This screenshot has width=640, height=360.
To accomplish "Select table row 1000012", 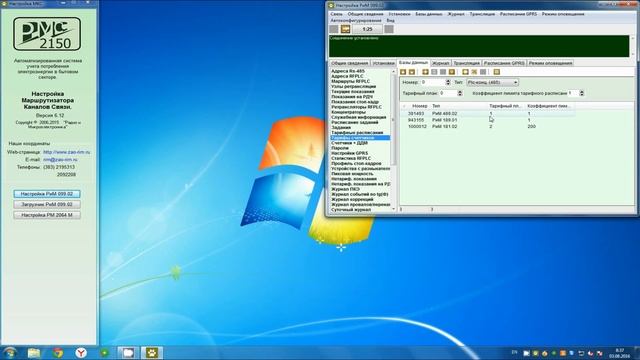I will click(x=488, y=127).
